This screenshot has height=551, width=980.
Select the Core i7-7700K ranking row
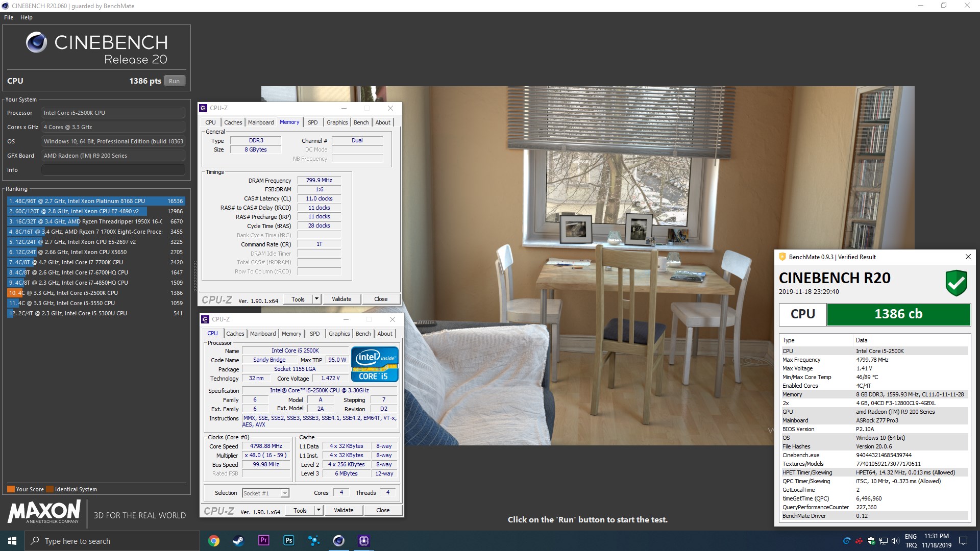pyautogui.click(x=96, y=262)
